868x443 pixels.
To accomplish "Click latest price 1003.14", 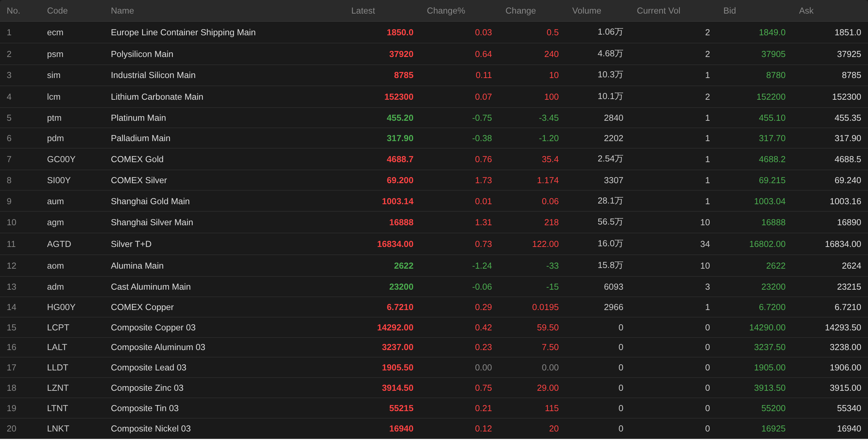I will pyautogui.click(x=398, y=201).
